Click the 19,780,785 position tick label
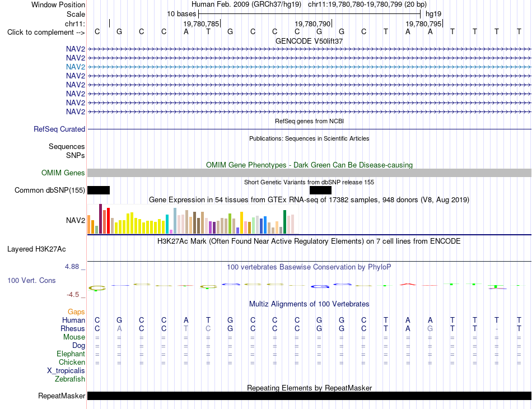532x409 pixels. point(201,24)
